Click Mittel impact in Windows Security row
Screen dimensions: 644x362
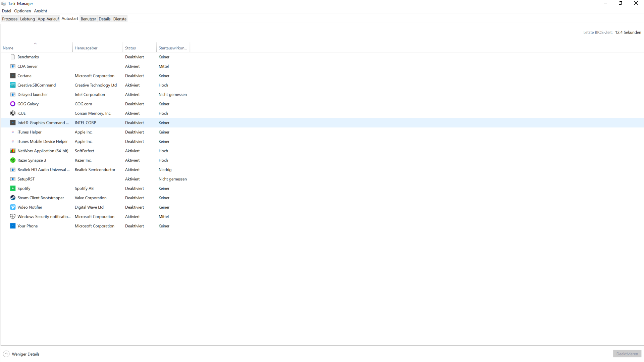coord(164,217)
